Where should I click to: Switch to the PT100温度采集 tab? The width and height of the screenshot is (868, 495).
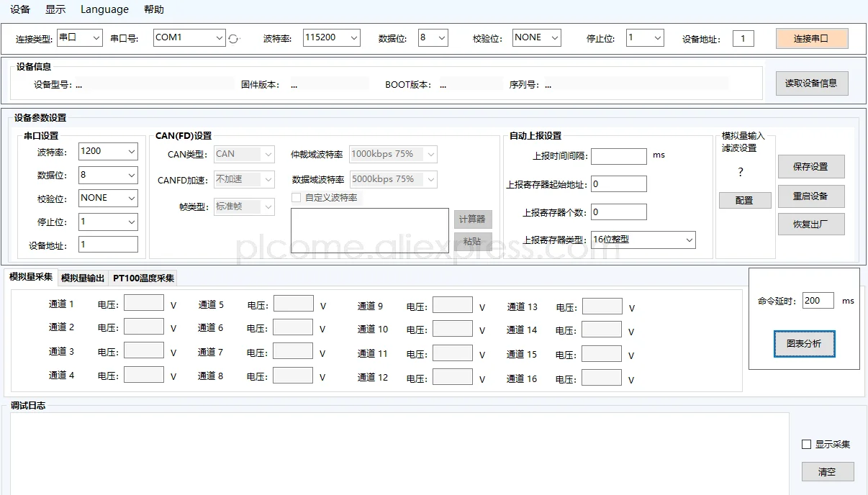(143, 278)
